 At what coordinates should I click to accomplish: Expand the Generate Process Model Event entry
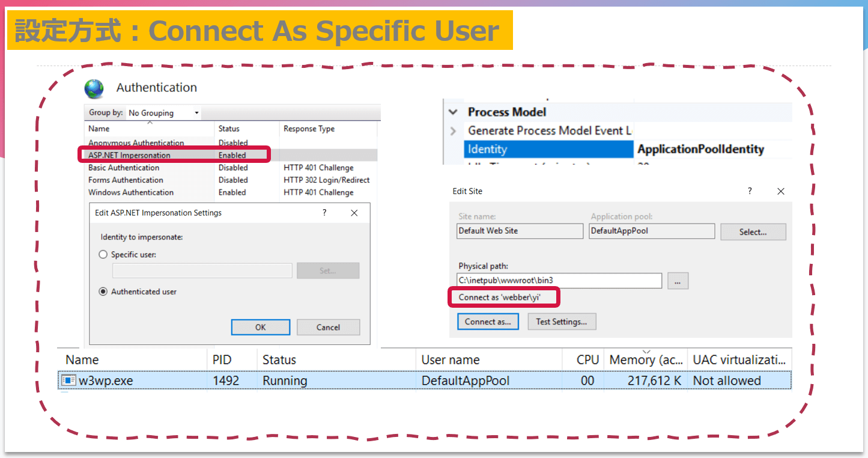452,130
